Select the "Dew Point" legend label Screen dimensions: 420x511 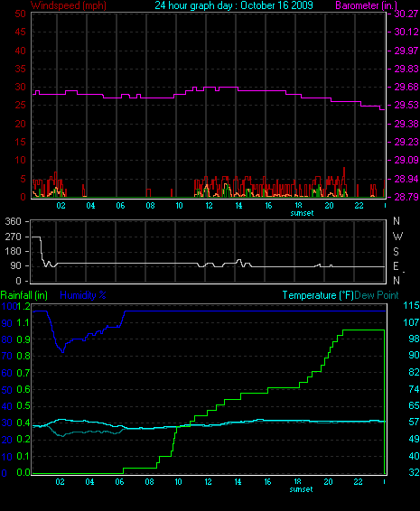click(x=377, y=295)
